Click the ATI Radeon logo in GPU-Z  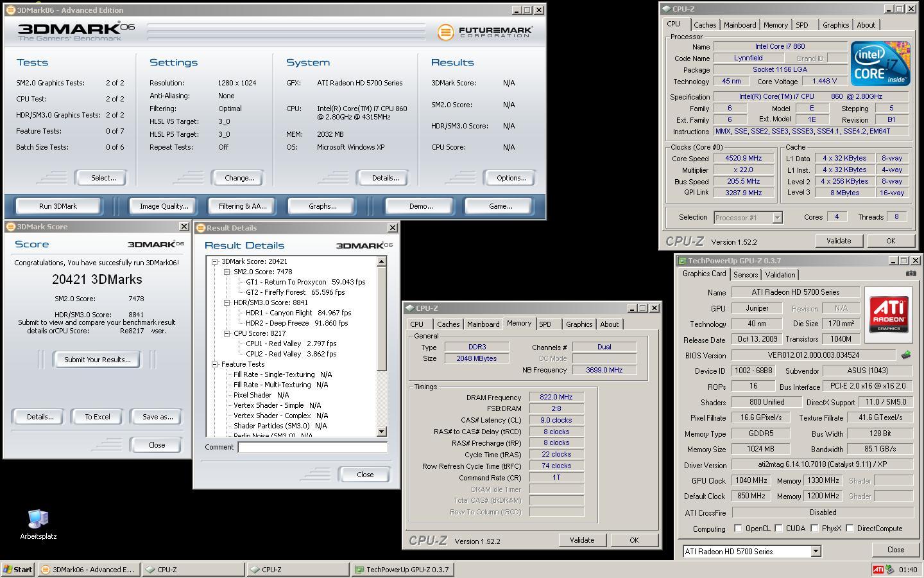pos(889,314)
